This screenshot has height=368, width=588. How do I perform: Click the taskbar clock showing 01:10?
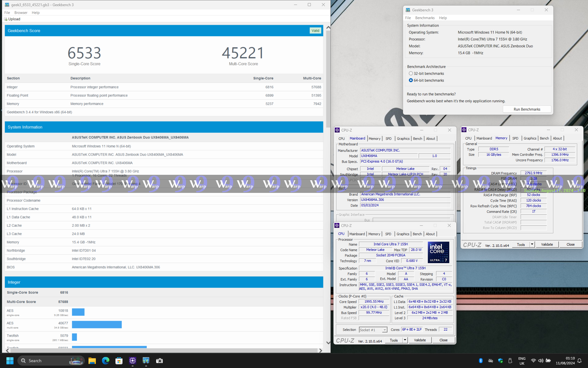click(565, 361)
